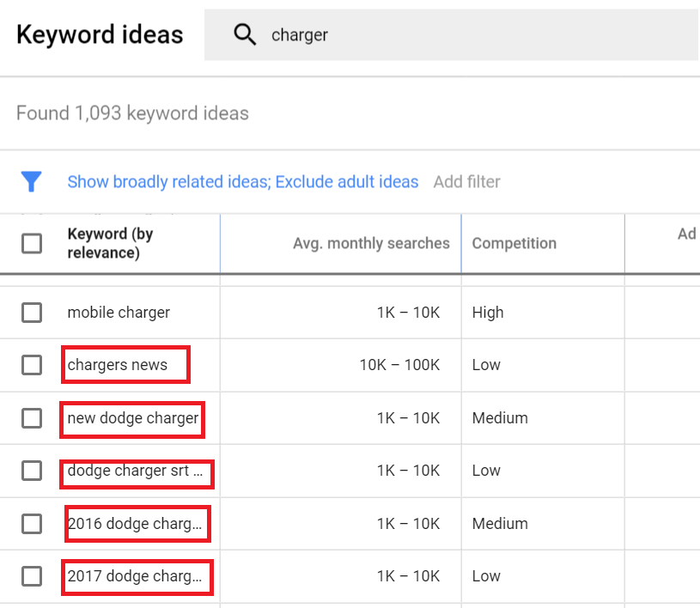
Task: Toggle the select-all checkbox in table header
Action: pyautogui.click(x=32, y=242)
